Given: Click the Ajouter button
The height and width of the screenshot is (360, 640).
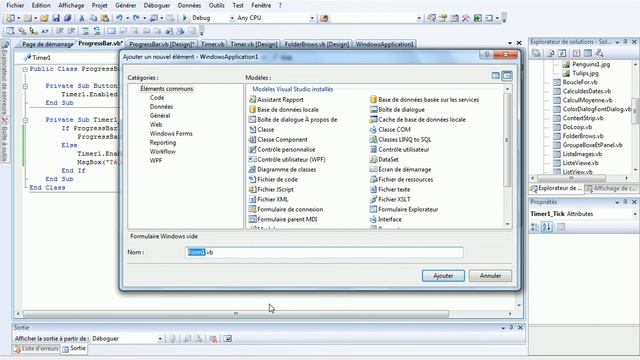Looking at the screenshot, I should (x=443, y=276).
